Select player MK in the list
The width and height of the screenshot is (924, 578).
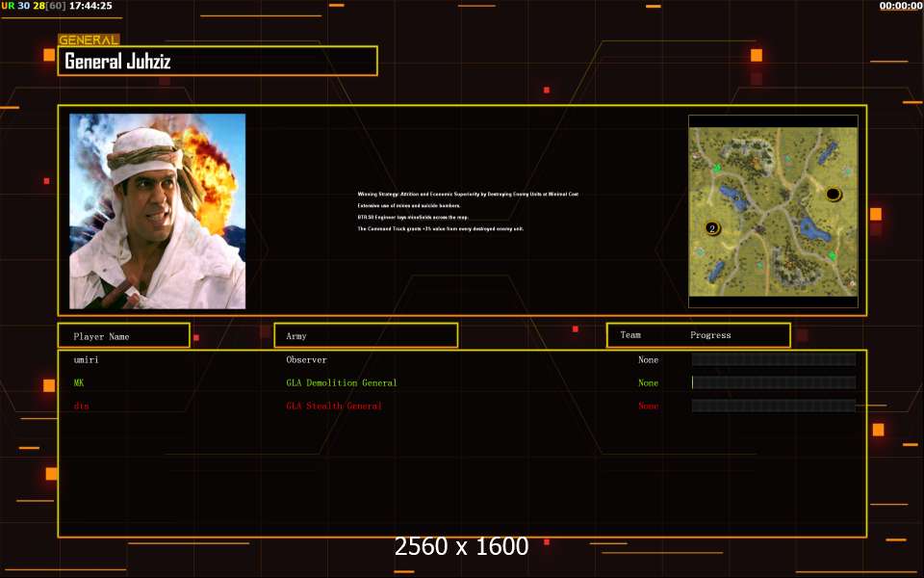tap(79, 382)
